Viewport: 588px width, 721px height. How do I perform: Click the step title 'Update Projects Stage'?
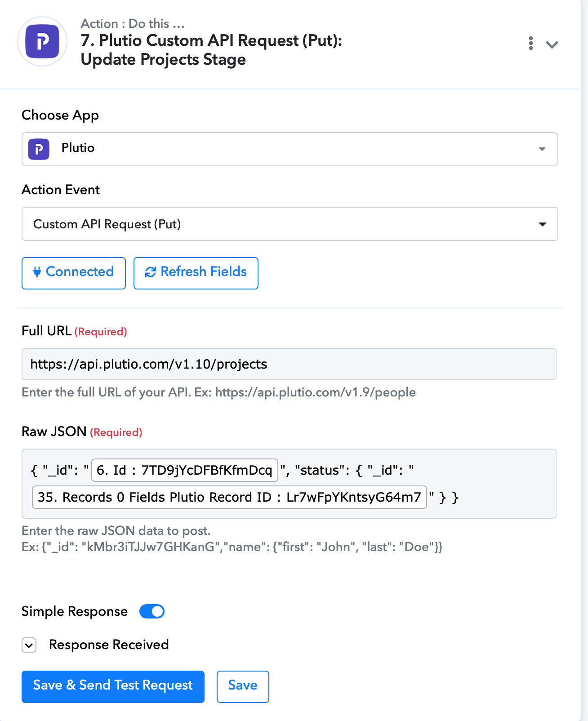click(163, 60)
